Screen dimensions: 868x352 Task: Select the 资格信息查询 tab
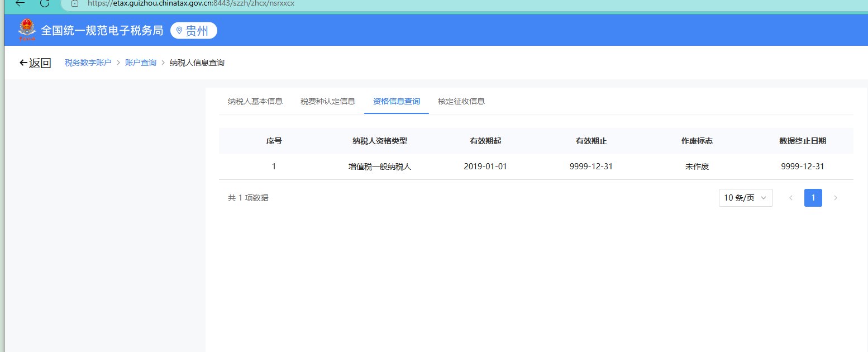pyautogui.click(x=397, y=101)
